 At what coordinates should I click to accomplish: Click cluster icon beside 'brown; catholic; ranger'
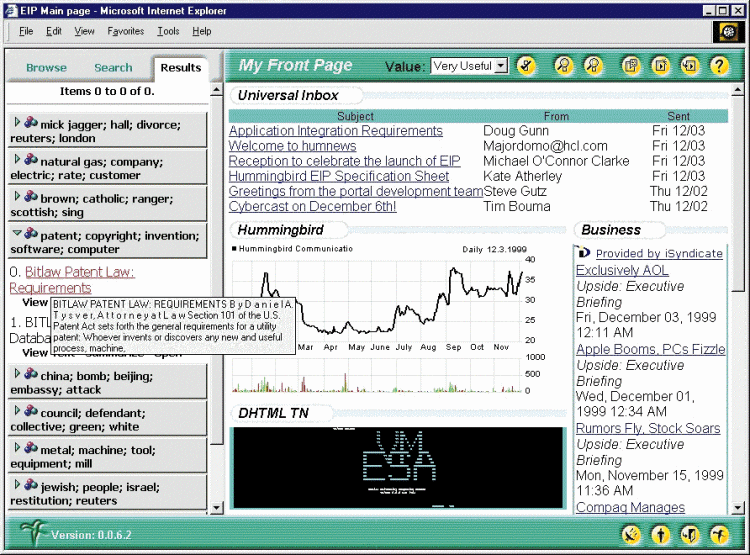pyautogui.click(x=31, y=196)
